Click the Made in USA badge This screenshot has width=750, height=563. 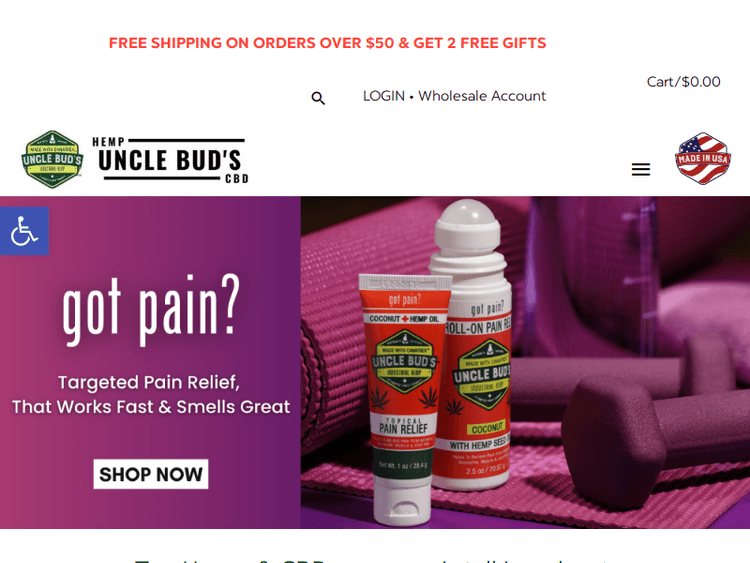(x=703, y=158)
